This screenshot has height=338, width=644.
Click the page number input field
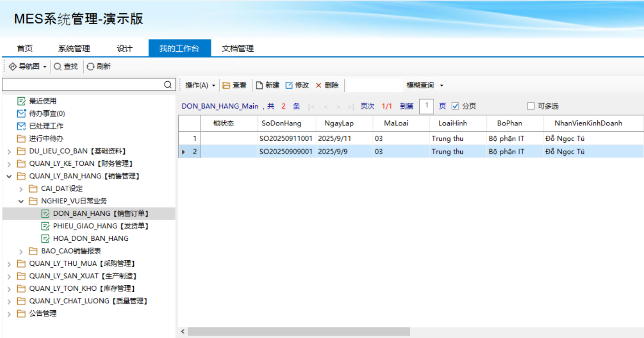426,106
